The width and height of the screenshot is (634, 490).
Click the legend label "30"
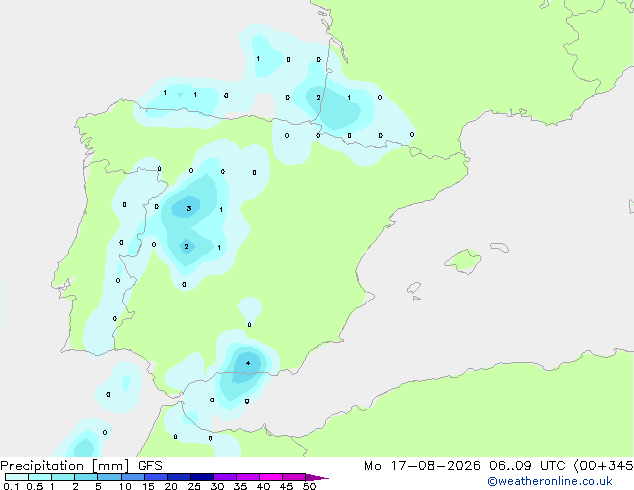click(217, 486)
